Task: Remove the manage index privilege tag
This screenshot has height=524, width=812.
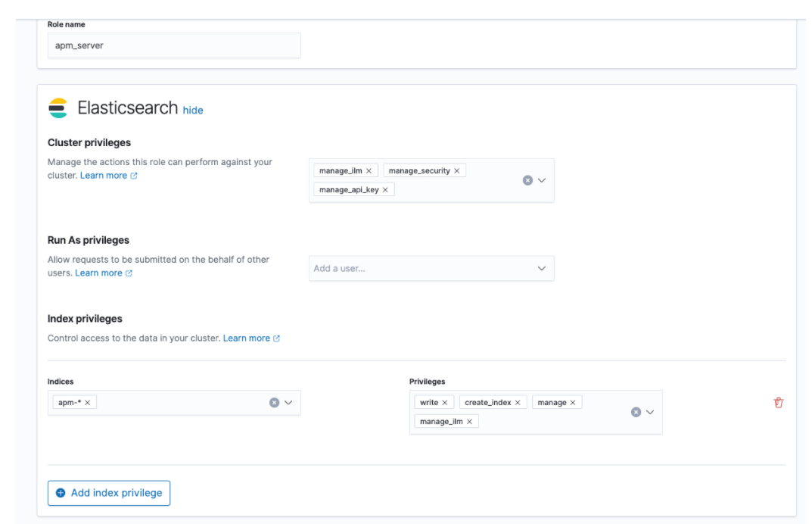Action: (573, 403)
